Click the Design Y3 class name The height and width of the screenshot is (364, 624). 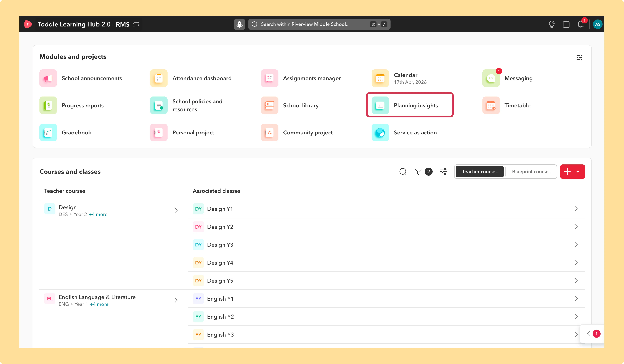(x=220, y=245)
